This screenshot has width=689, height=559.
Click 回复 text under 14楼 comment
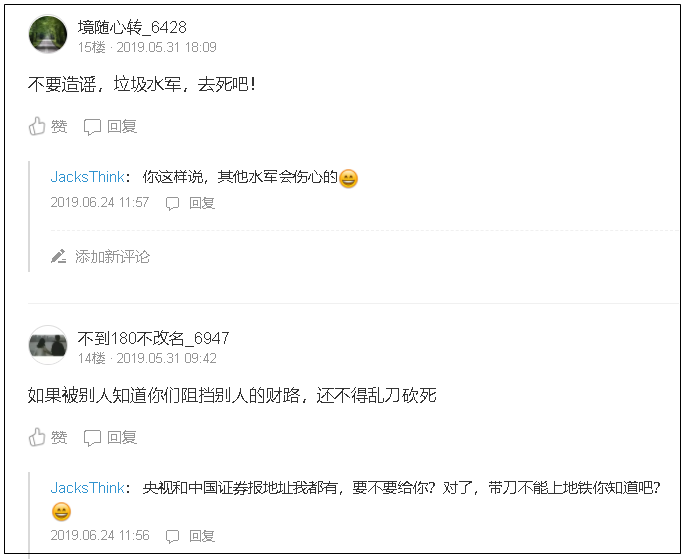(122, 437)
